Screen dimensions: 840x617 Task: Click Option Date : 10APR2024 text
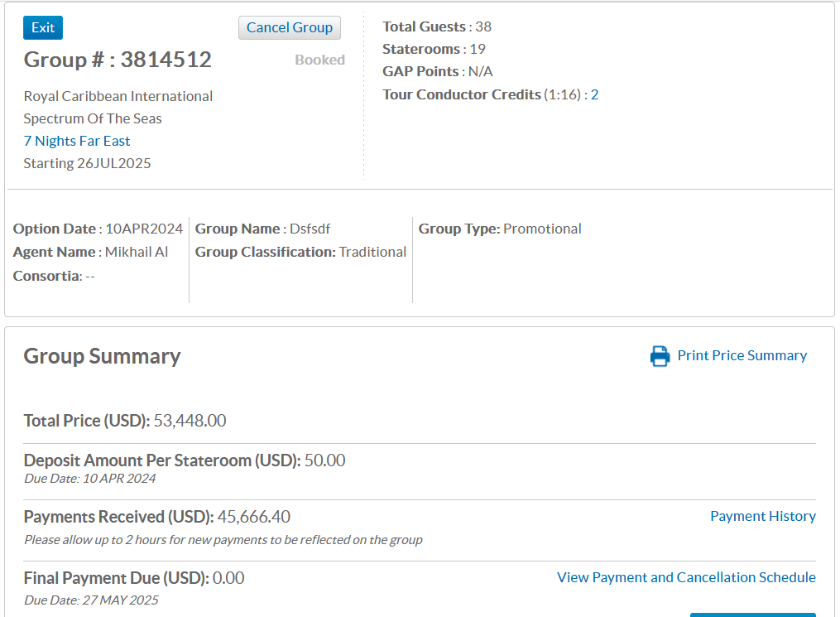[x=98, y=229]
